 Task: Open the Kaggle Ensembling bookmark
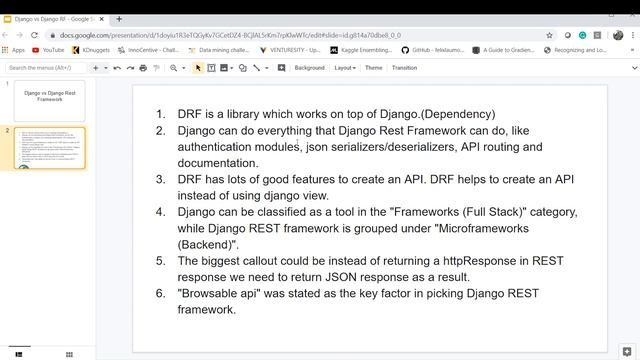pyautogui.click(x=361, y=50)
